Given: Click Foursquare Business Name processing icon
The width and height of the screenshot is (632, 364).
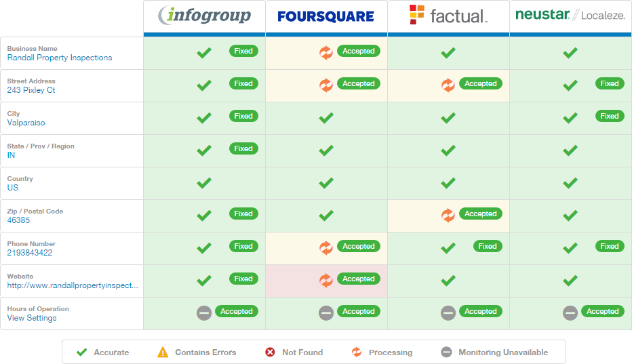Looking at the screenshot, I should 326,52.
